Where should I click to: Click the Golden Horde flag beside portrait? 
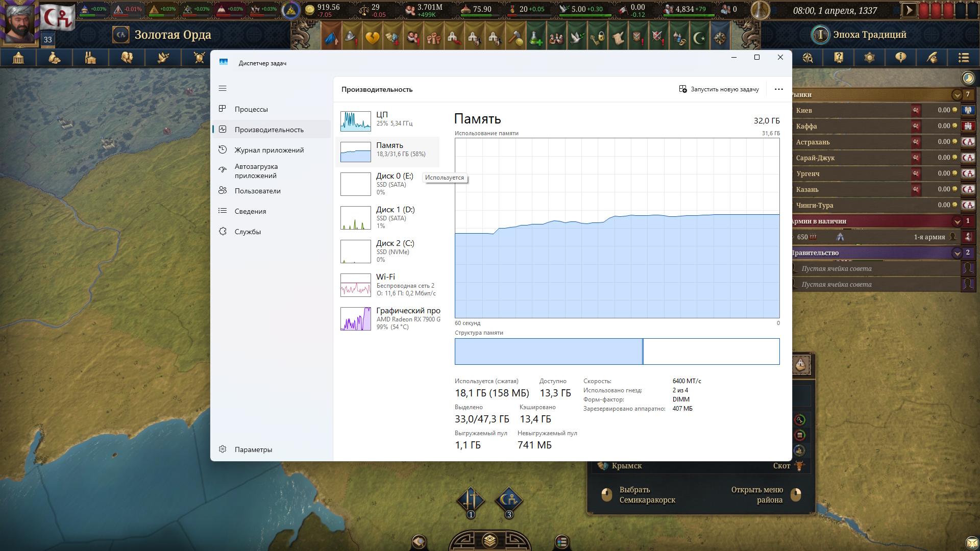(58, 17)
